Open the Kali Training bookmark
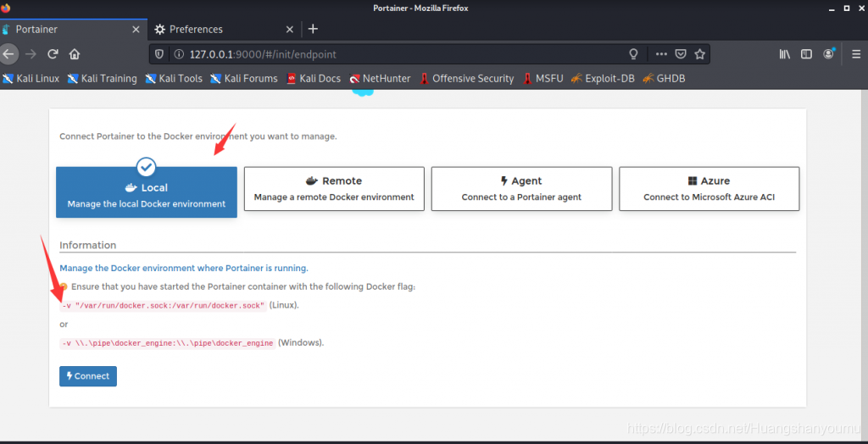Image resolution: width=868 pixels, height=444 pixels. click(102, 79)
